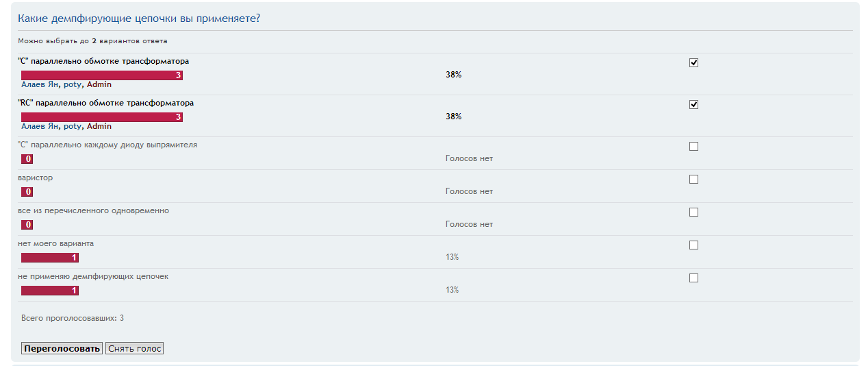Viewport: 868px width, 366px height.
Task: Check the "нет моего варианта" checkbox
Action: (x=693, y=245)
